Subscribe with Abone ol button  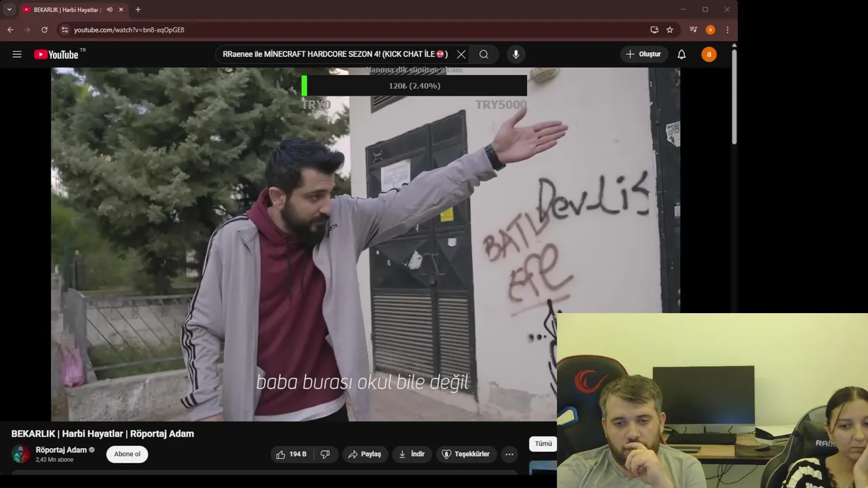(127, 454)
